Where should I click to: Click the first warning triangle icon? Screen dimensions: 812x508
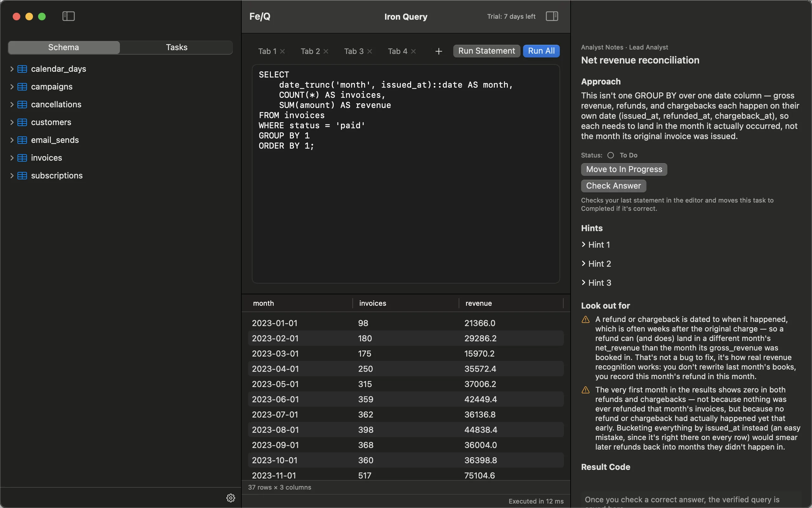(x=586, y=319)
